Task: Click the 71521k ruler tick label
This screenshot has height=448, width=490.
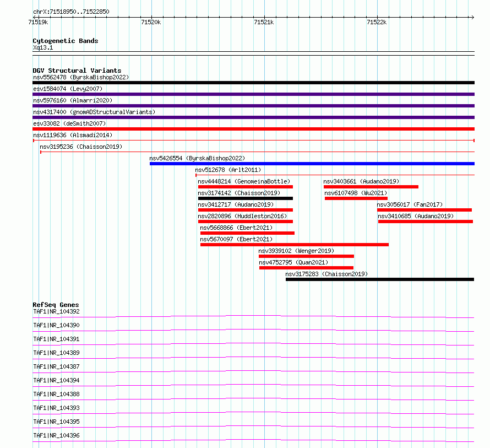Action: (264, 22)
